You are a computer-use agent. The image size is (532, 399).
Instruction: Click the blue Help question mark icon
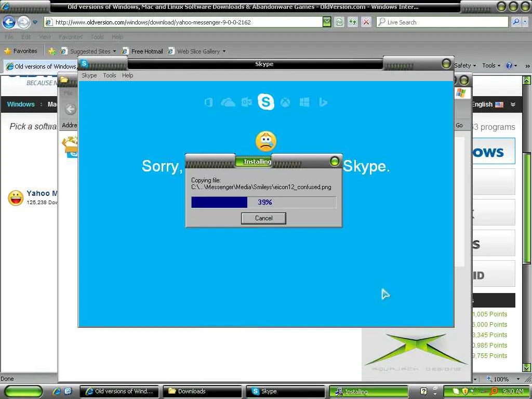[509, 65]
